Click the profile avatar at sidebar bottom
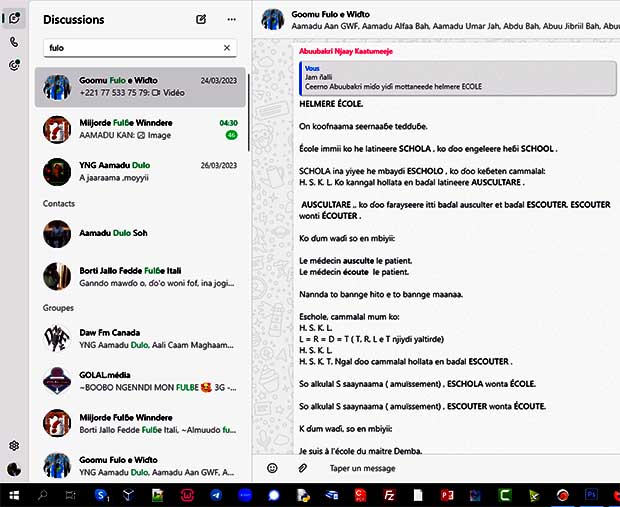Screen dimensions: 620x507 click(x=14, y=469)
